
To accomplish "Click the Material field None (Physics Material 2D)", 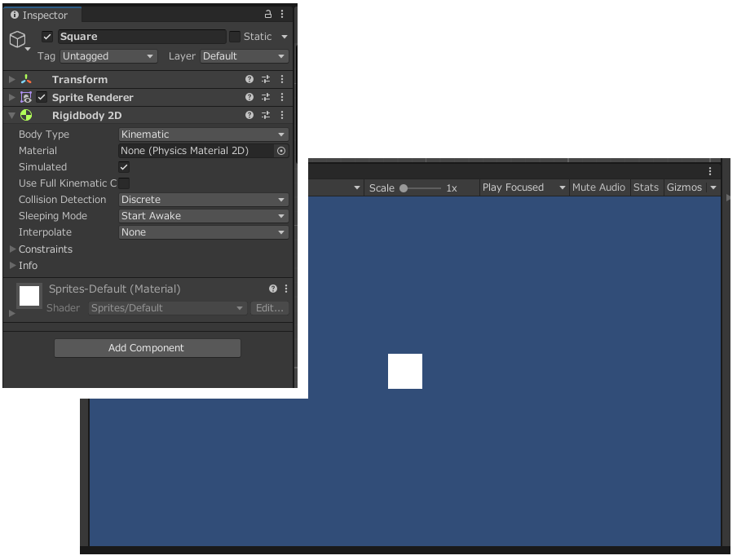I will (x=197, y=151).
